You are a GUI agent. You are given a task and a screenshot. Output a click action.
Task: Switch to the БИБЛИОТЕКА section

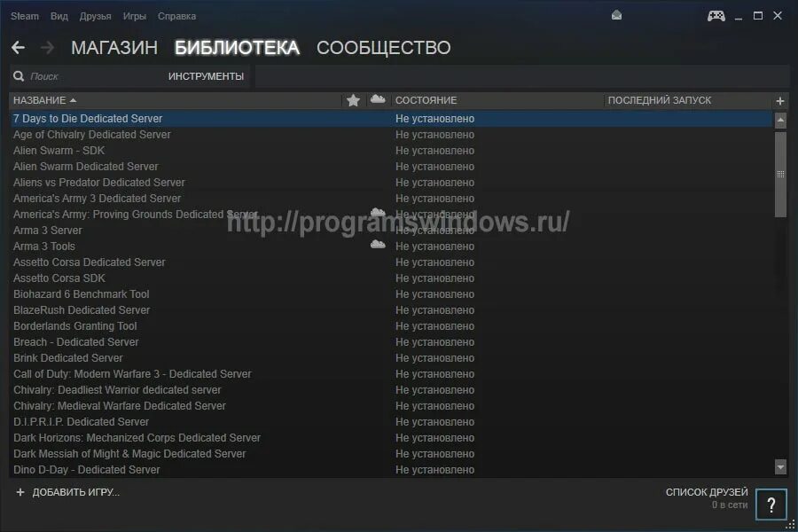[237, 48]
